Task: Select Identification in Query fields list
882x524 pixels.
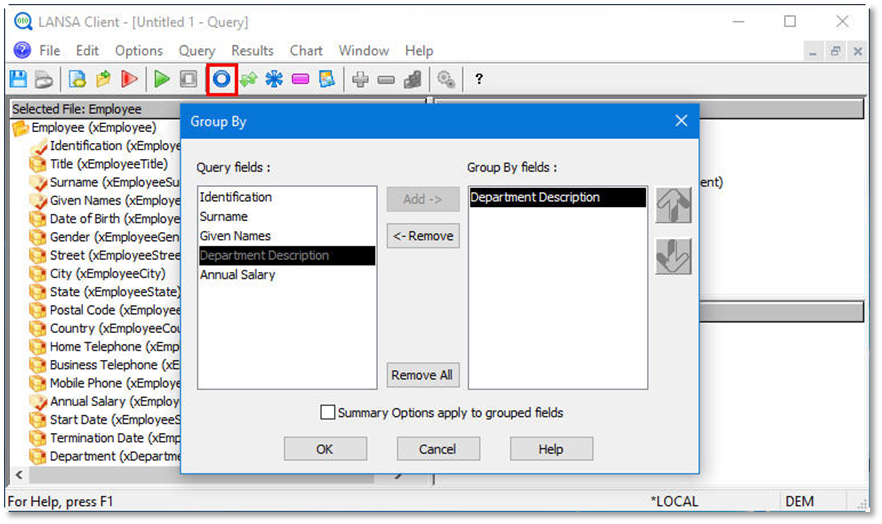Action: pos(287,197)
